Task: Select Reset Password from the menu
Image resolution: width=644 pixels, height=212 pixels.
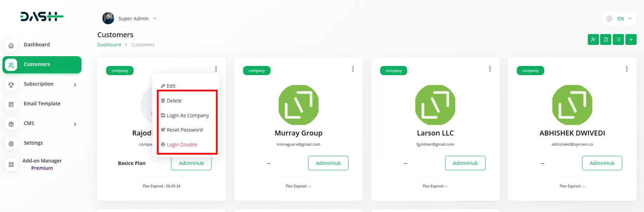Action: pos(184,130)
